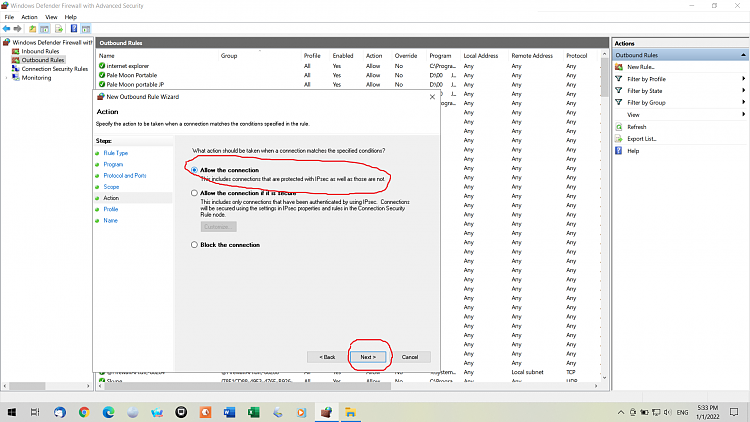Expand Filter by Group submenu arrow
This screenshot has height=422, width=750.
pyautogui.click(x=743, y=102)
